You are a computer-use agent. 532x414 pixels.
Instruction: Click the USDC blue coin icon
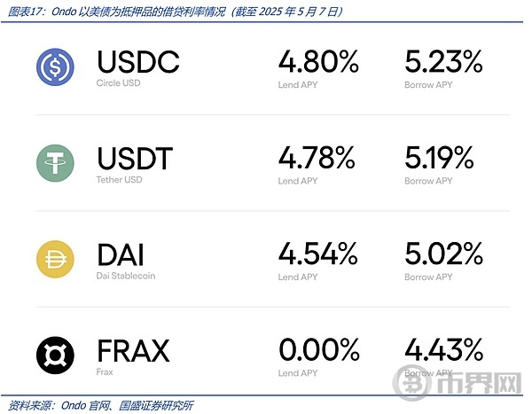(55, 66)
